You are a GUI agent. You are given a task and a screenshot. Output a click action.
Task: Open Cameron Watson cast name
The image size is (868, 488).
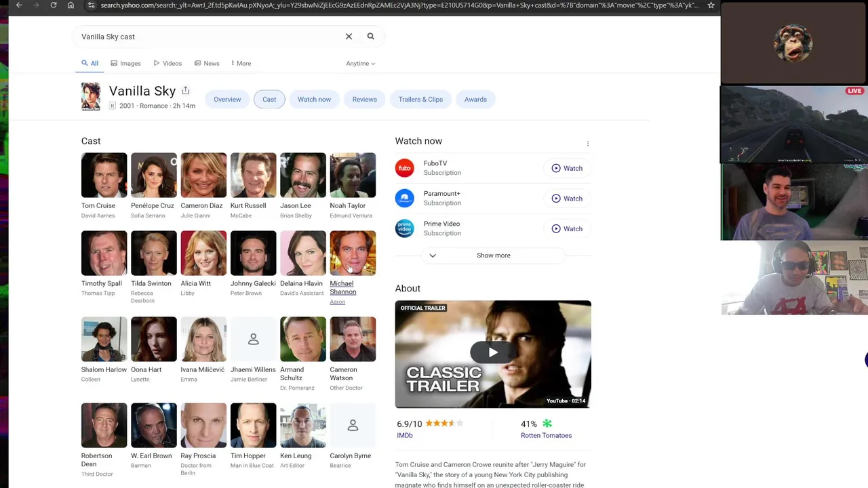pyautogui.click(x=344, y=373)
